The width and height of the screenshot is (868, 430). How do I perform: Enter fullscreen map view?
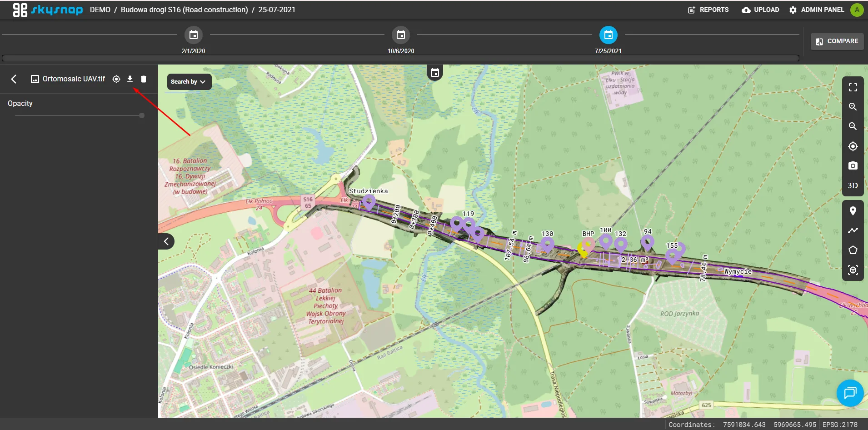tap(853, 87)
